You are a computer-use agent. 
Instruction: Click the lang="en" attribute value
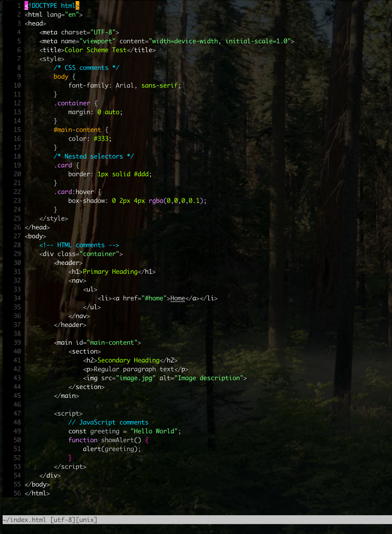pos(72,14)
